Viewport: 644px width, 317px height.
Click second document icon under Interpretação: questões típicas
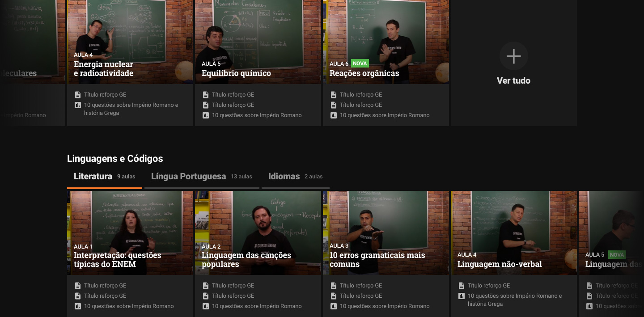[x=78, y=296]
